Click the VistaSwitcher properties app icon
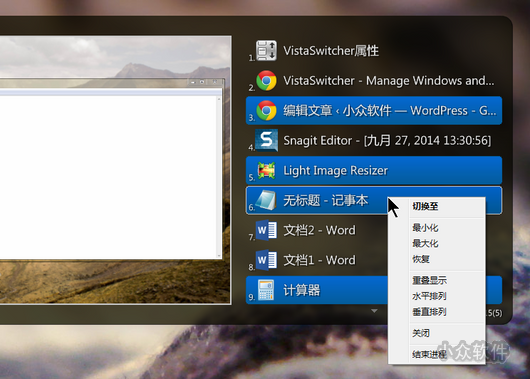 click(266, 51)
